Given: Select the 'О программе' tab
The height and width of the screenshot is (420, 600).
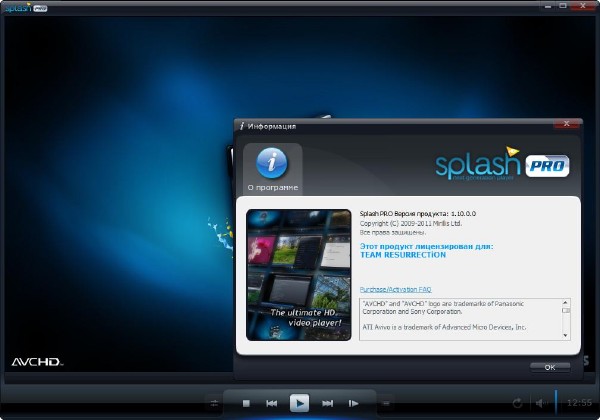Looking at the screenshot, I should (271, 169).
